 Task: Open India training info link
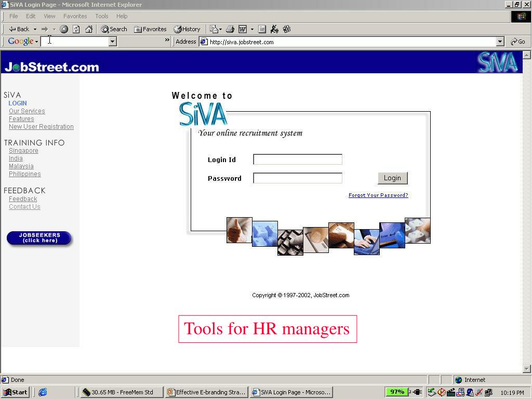16,158
